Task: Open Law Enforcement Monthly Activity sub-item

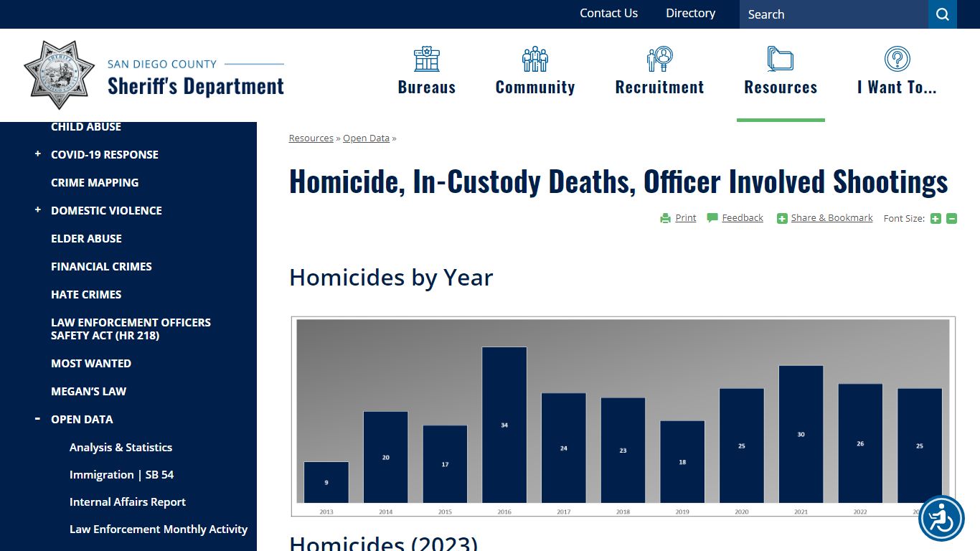Action: [159, 529]
